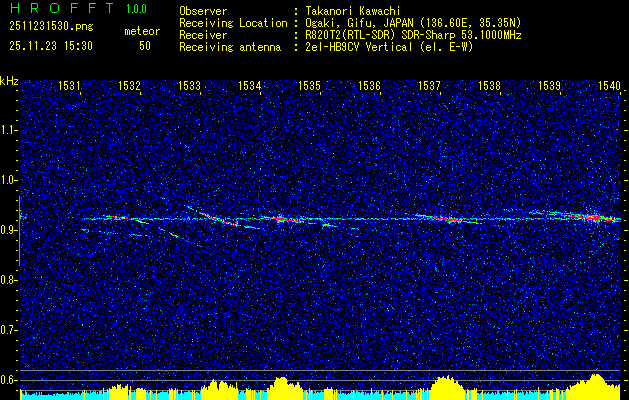Click the meteor count value 50
This screenshot has width=629, height=400.
coord(145,46)
